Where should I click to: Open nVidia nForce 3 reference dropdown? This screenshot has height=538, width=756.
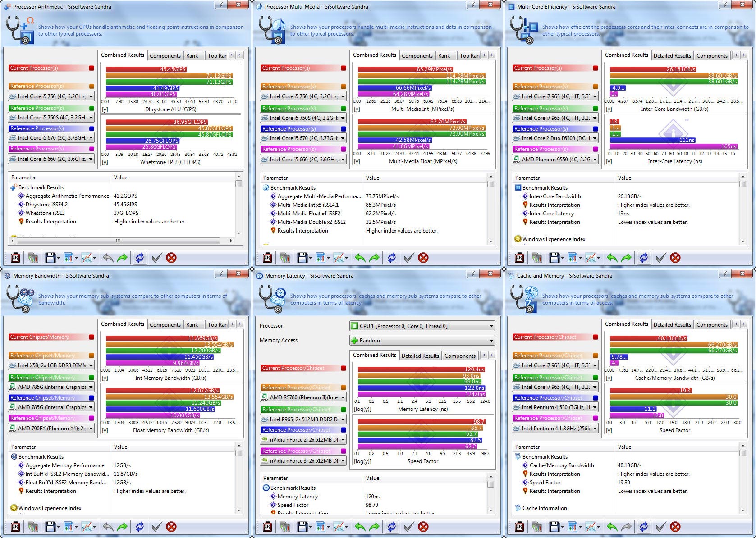[x=303, y=461]
